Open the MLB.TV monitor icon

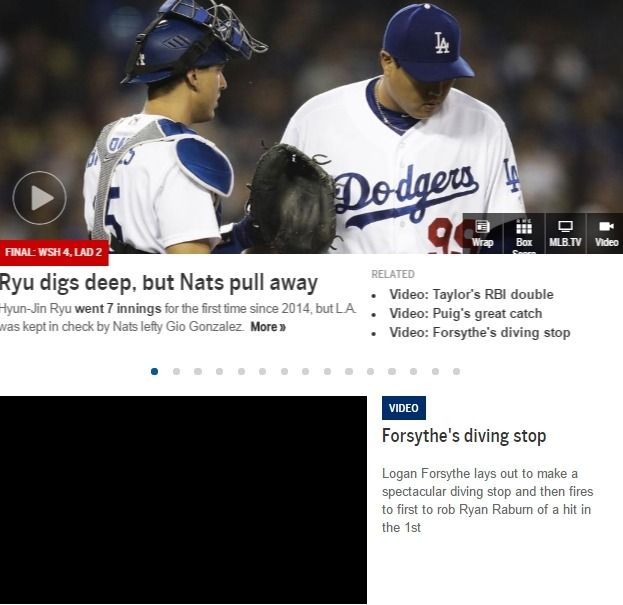click(x=565, y=233)
